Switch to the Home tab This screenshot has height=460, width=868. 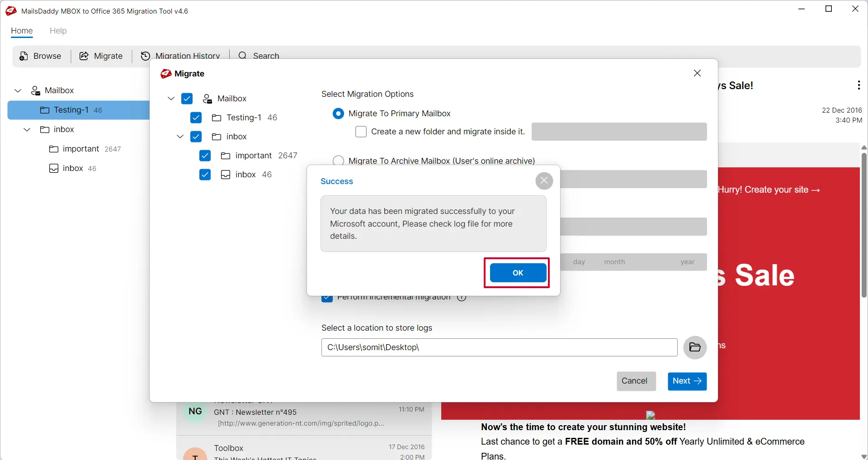[22, 31]
